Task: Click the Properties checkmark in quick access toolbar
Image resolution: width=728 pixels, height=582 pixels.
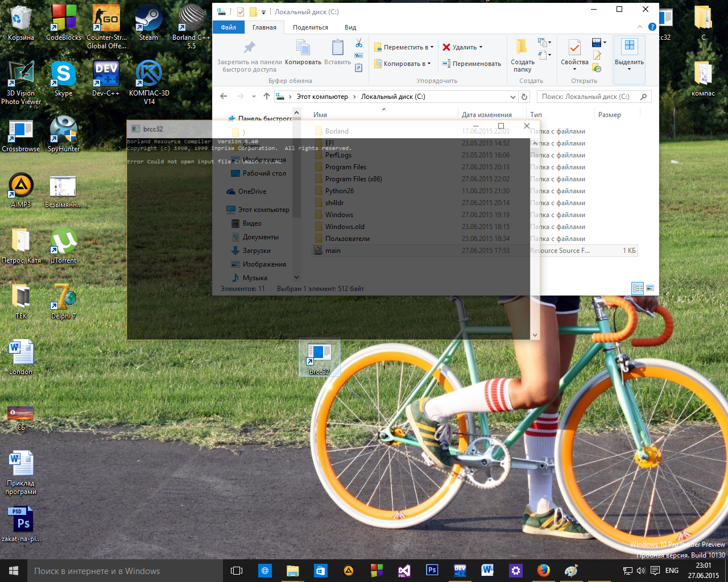Action: coord(241,11)
